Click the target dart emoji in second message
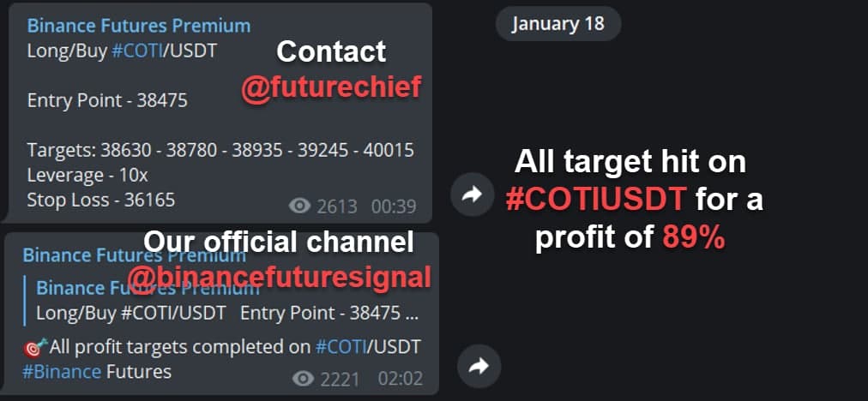The image size is (868, 401). (x=35, y=349)
